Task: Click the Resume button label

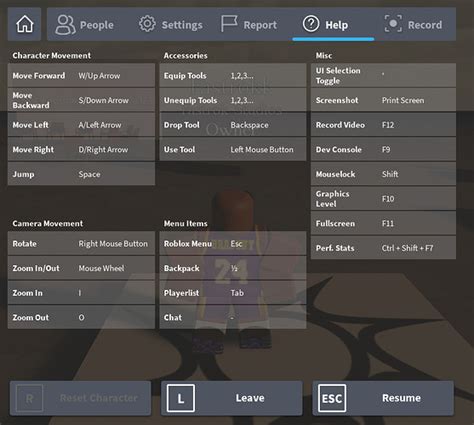Action: (401, 398)
